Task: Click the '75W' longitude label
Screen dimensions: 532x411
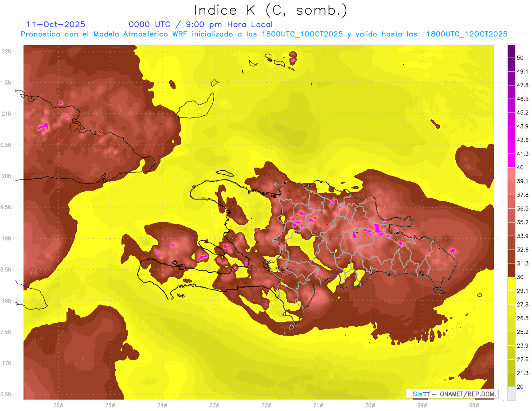Action: pos(110,405)
